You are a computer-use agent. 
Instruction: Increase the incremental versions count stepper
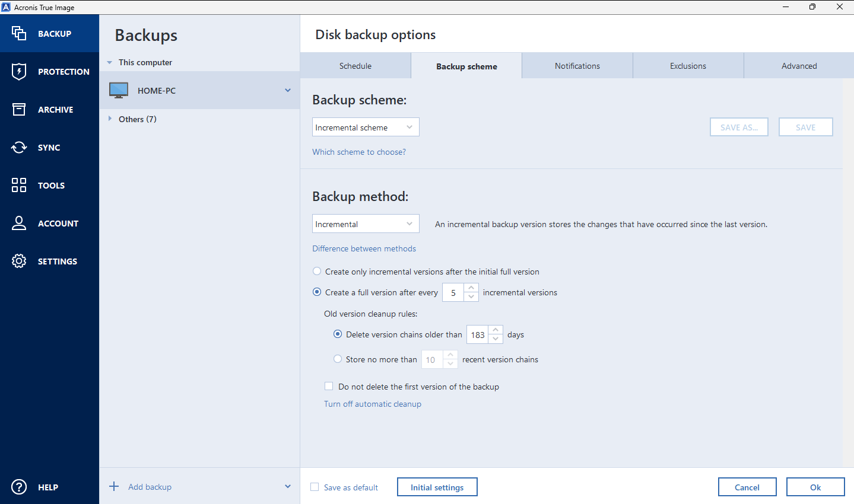click(x=471, y=288)
